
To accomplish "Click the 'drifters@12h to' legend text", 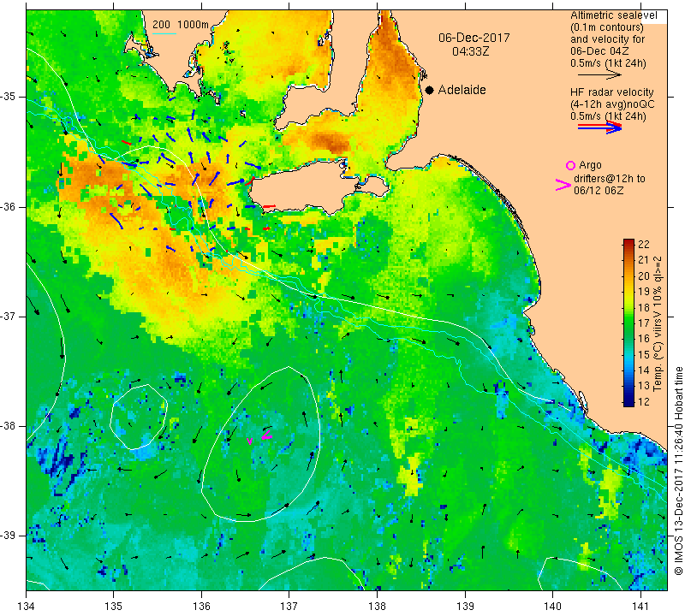I will tap(610, 179).
